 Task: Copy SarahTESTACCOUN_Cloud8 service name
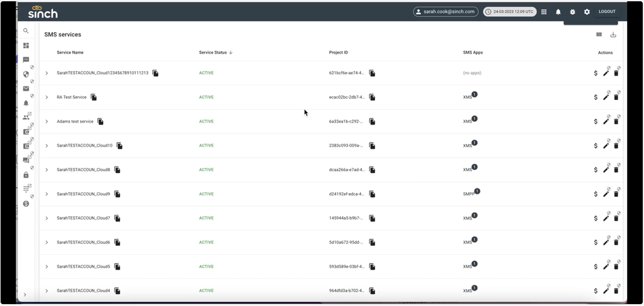[x=117, y=170]
